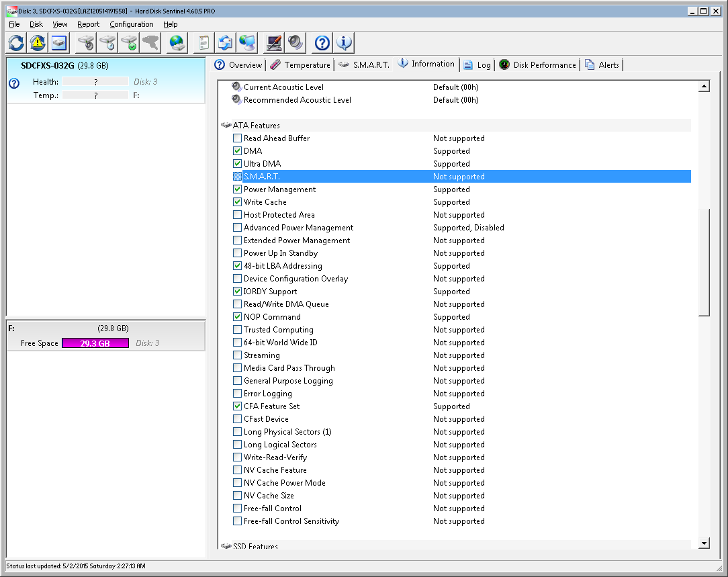The height and width of the screenshot is (577, 728).
Task: Click the scrollbar down arrow in Information panel
Action: click(704, 543)
